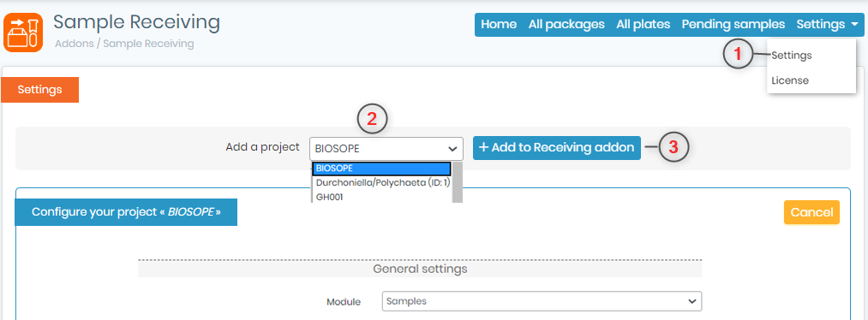Click the numbered circle marker 3
This screenshot has height=320, width=868.
click(x=673, y=147)
